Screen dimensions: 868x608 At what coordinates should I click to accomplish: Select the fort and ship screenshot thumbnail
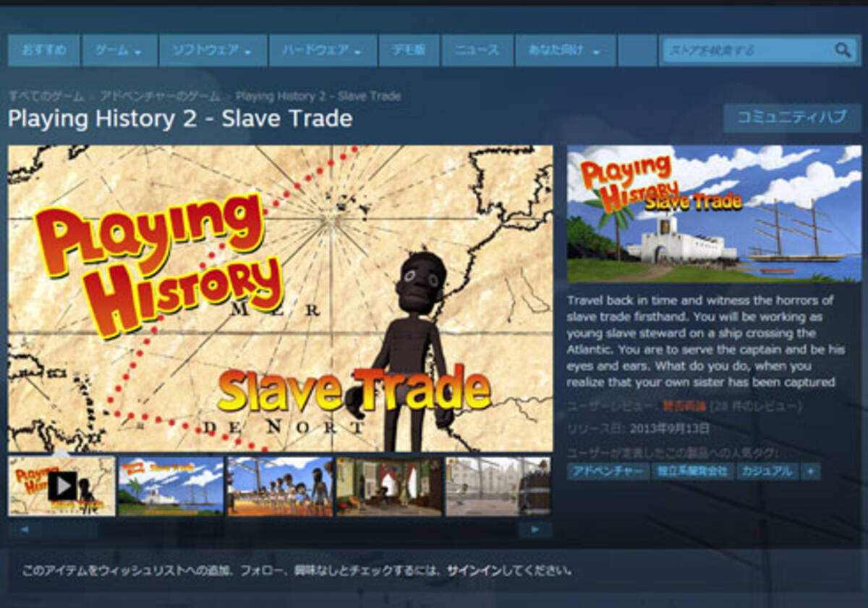[171, 486]
